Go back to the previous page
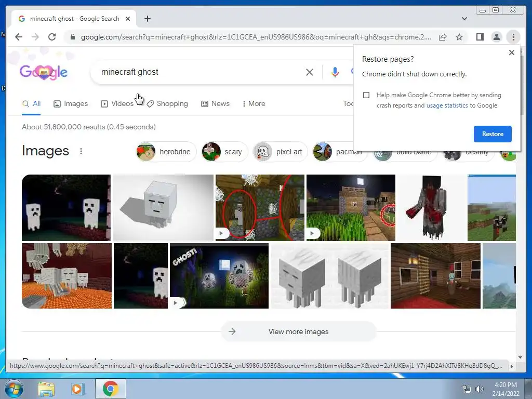This screenshot has height=399, width=532. coord(19,37)
